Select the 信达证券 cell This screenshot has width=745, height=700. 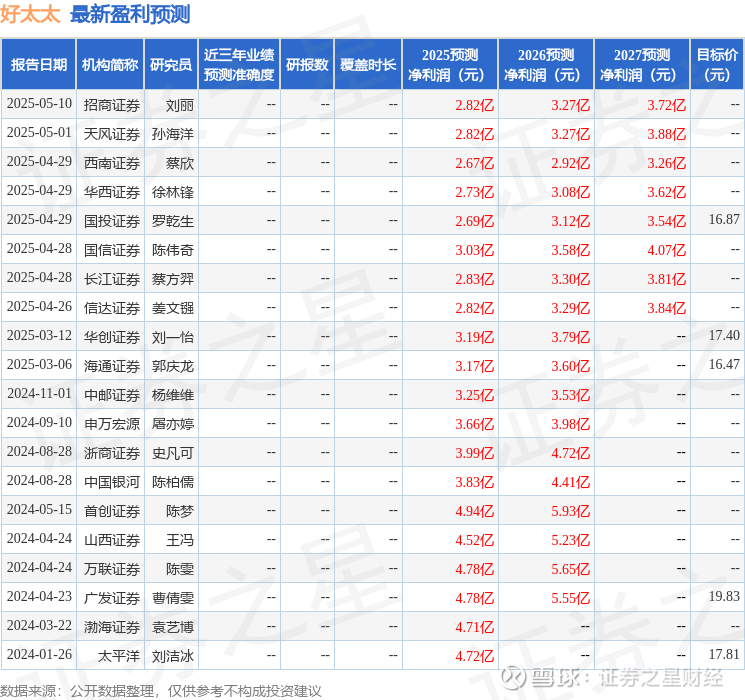point(112,308)
